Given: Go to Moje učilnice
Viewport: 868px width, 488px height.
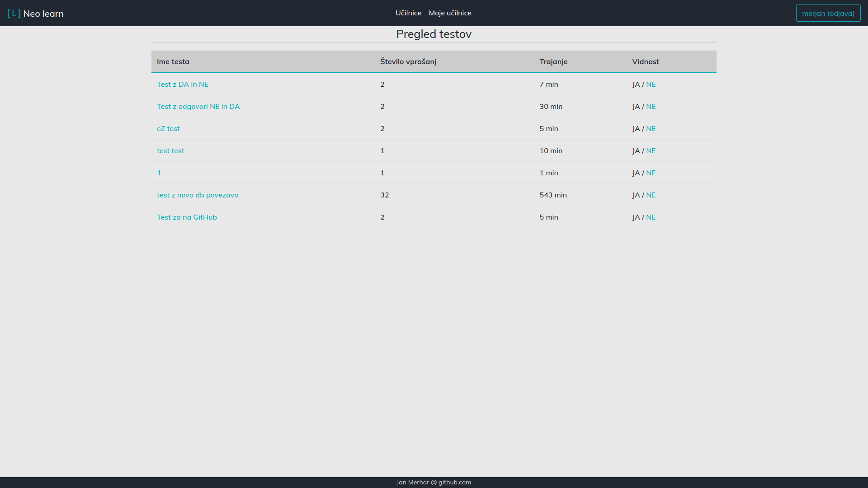Looking at the screenshot, I should pyautogui.click(x=450, y=13).
